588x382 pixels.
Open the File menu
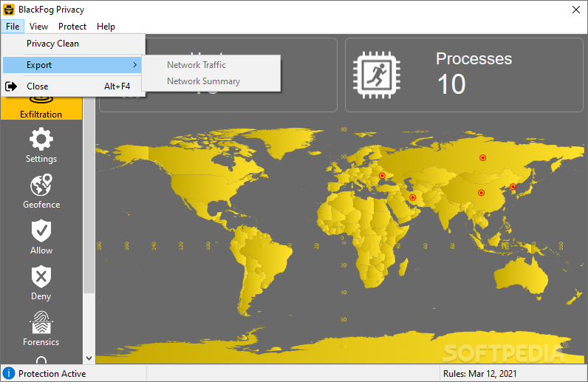13,27
